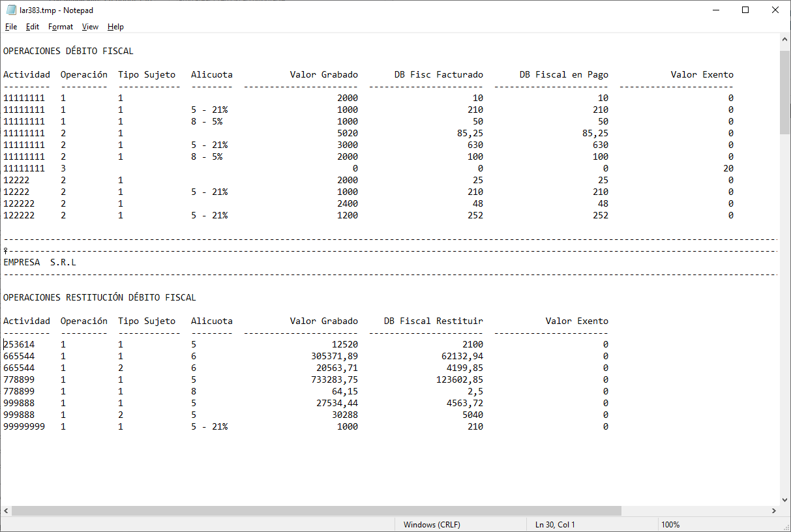Click the horizontal scrollbar left arrow
Screen dimensions: 791x532
click(6, 511)
